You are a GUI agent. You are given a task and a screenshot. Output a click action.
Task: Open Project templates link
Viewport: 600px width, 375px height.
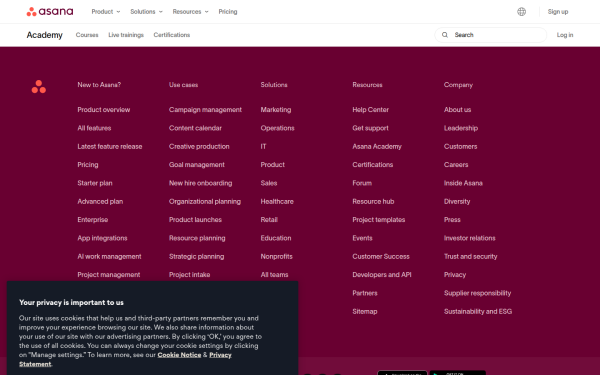378,220
